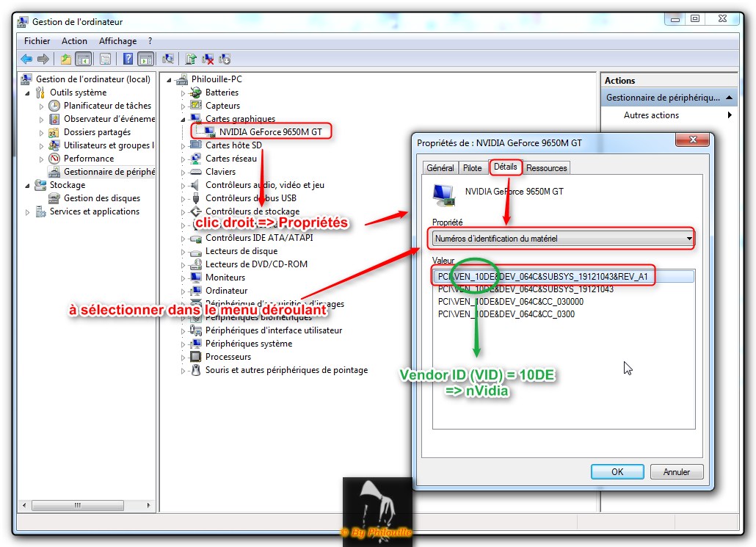This screenshot has width=756, height=547.
Task: Click Update driver software toolbar icon
Action: point(191,59)
